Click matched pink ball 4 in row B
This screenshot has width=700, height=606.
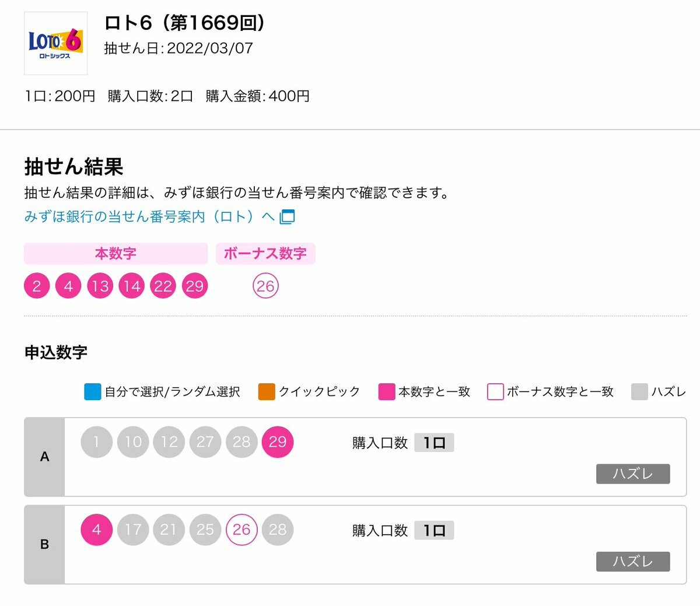pyautogui.click(x=96, y=529)
